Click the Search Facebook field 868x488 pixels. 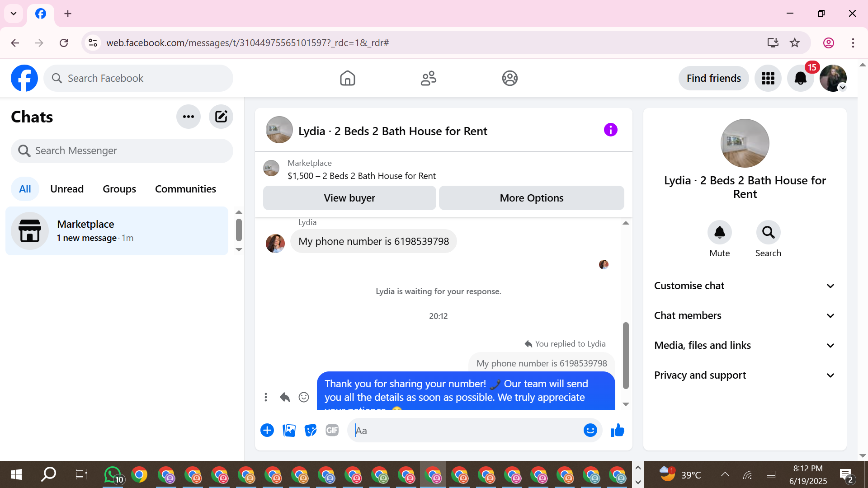pos(138,78)
